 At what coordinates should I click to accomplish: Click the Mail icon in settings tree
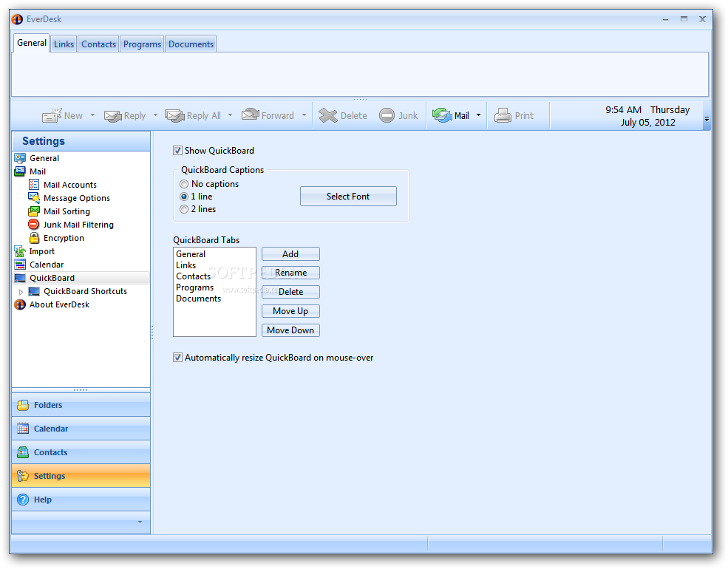tap(20, 171)
